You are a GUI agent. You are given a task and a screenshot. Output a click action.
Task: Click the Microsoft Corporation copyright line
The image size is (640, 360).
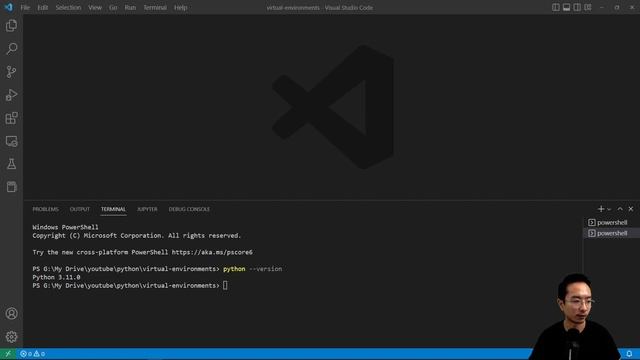click(x=137, y=236)
